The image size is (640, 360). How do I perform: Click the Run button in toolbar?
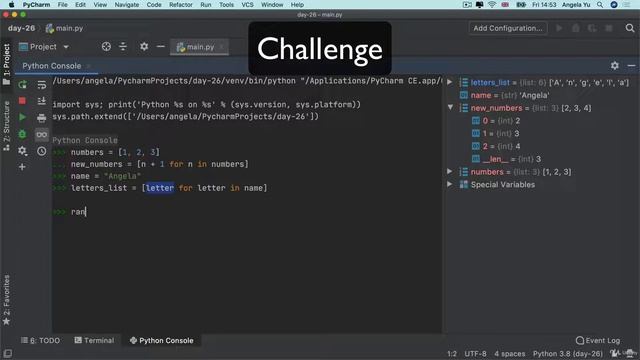(559, 28)
